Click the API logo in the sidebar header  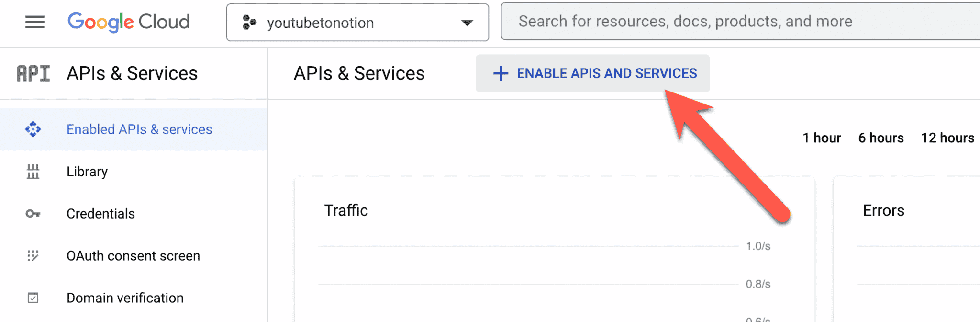(32, 73)
